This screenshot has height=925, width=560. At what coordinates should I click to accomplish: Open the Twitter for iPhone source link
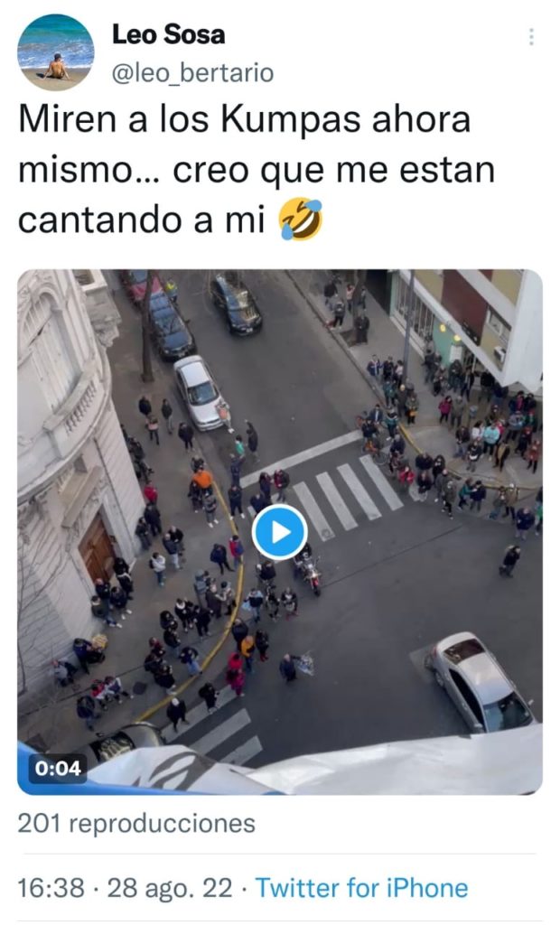pos(361,888)
